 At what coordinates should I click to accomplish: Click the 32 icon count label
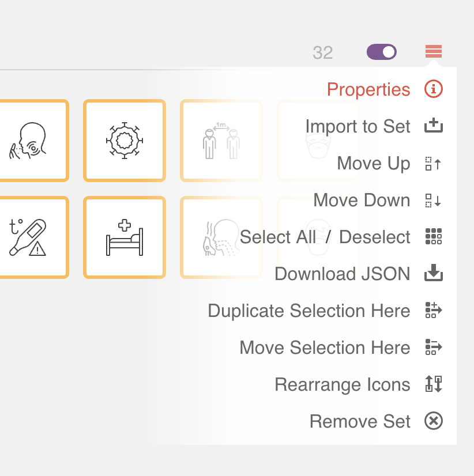tap(323, 52)
